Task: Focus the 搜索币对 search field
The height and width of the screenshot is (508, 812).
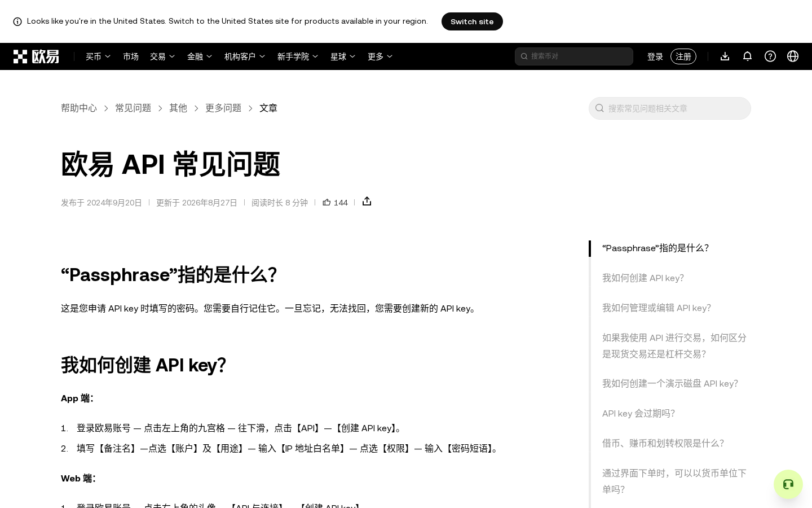Action: (574, 56)
